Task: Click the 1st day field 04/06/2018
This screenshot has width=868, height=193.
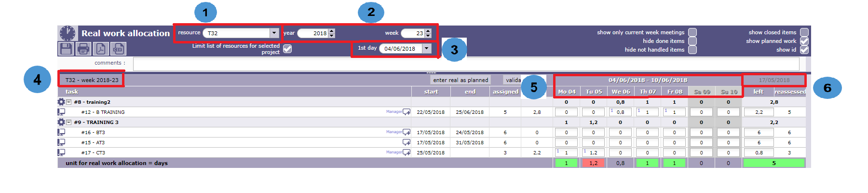Action: [401, 48]
